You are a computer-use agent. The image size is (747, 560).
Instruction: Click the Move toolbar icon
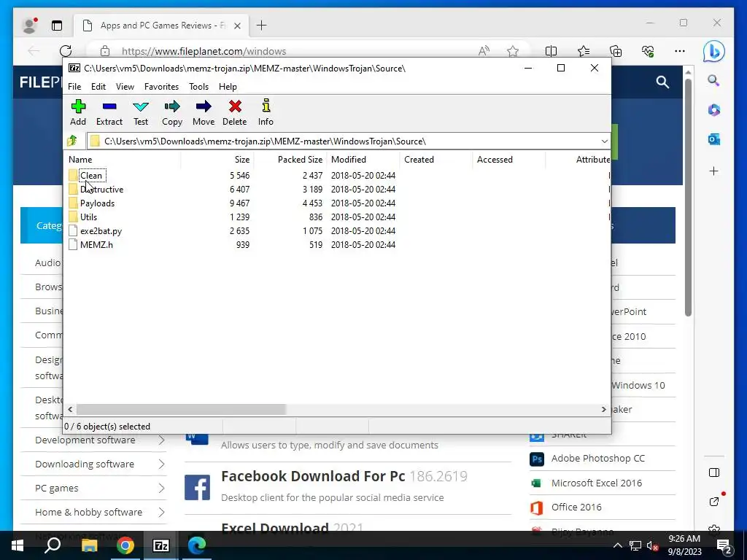tap(204, 106)
